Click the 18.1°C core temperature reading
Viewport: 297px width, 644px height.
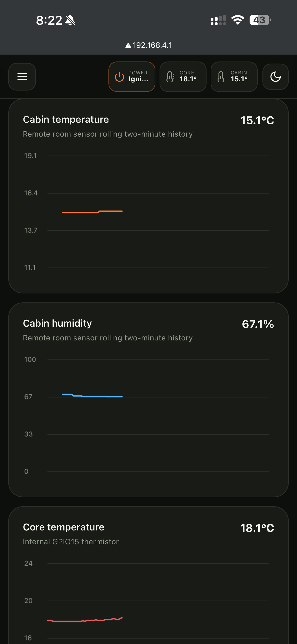[x=257, y=528]
